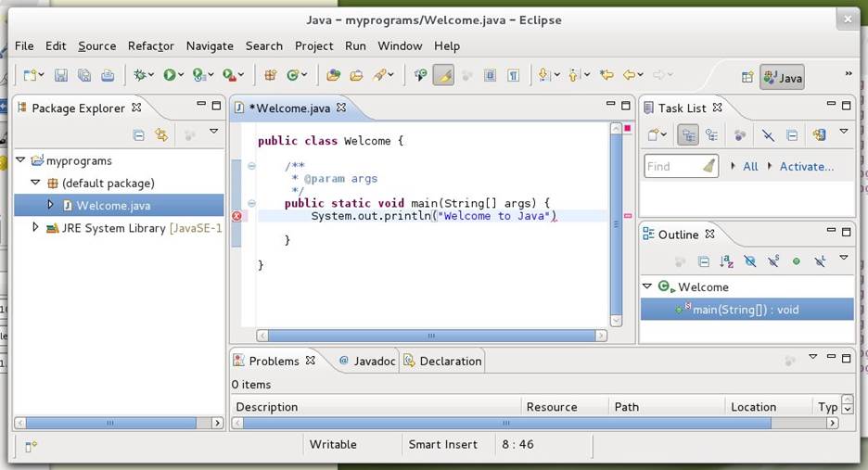
Task: Click the New Java Package toolbar icon
Action: [270, 75]
